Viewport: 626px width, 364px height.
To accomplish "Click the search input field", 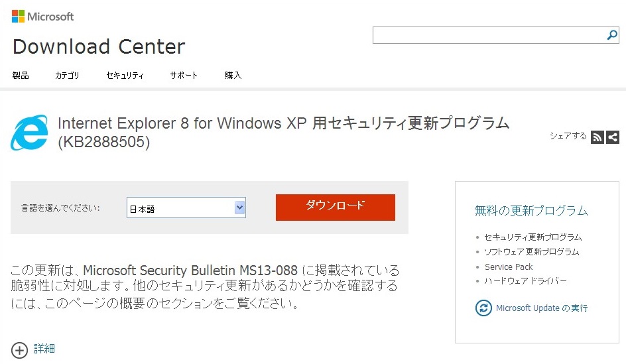I will tap(489, 35).
